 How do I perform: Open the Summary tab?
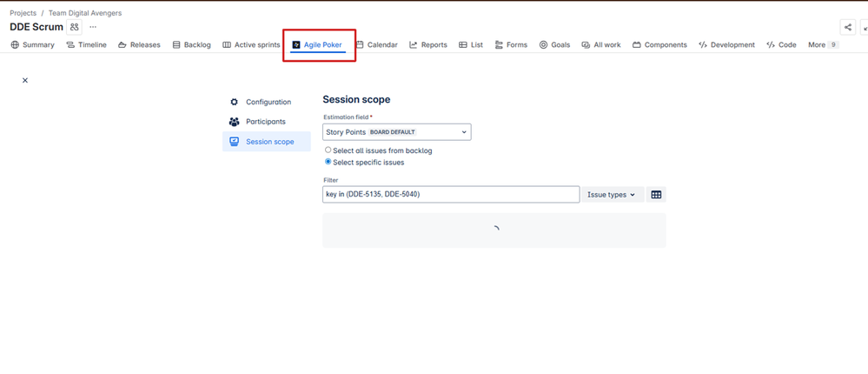point(33,45)
